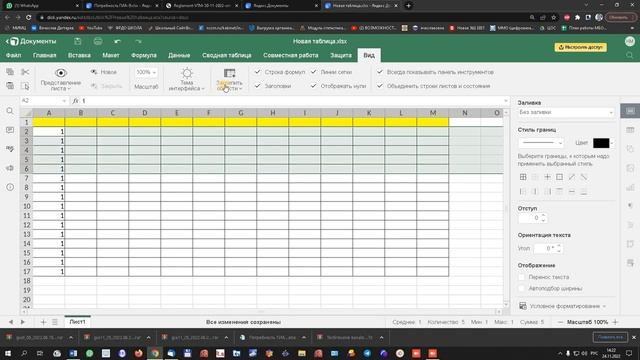The image size is (640, 360).
Task: Apply diagonal up border icon
Action: [572, 177]
